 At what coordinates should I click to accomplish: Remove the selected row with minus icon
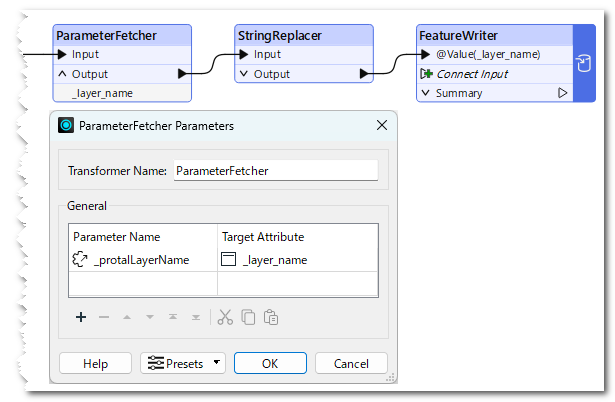point(104,317)
